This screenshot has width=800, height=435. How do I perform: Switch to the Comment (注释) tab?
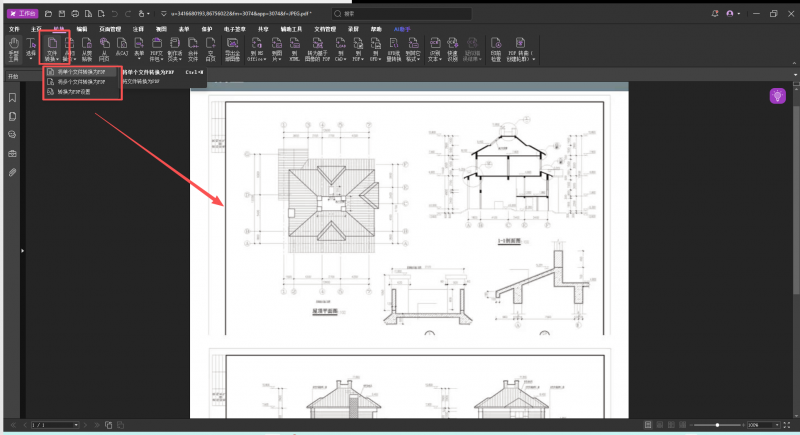(138, 29)
